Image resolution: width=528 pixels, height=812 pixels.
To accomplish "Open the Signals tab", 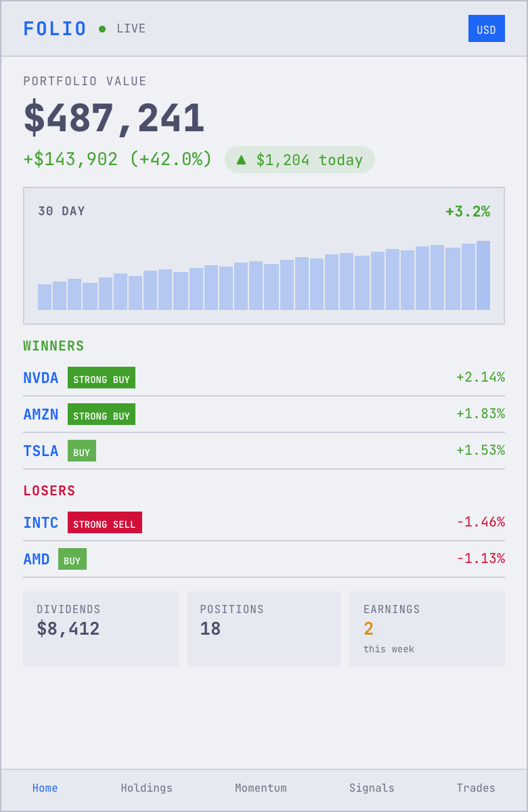I will click(372, 788).
